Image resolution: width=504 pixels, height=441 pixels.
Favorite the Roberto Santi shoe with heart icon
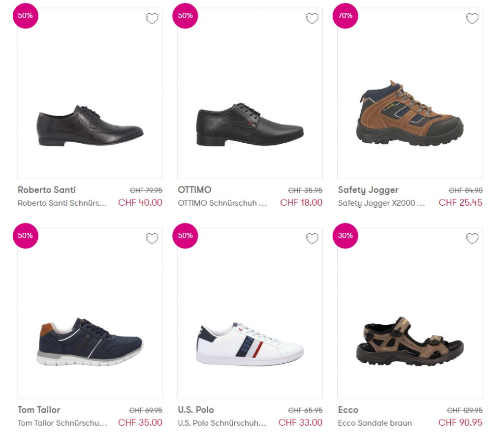(152, 19)
